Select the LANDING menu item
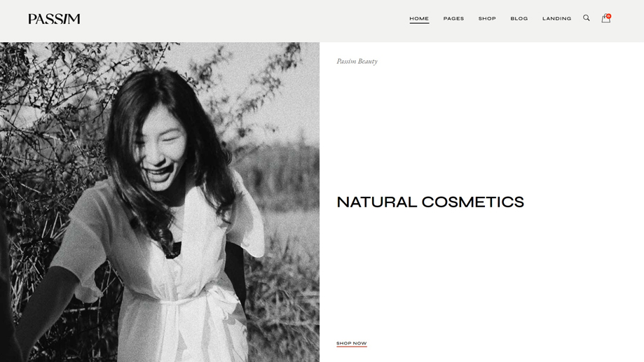644x362 pixels. point(556,18)
